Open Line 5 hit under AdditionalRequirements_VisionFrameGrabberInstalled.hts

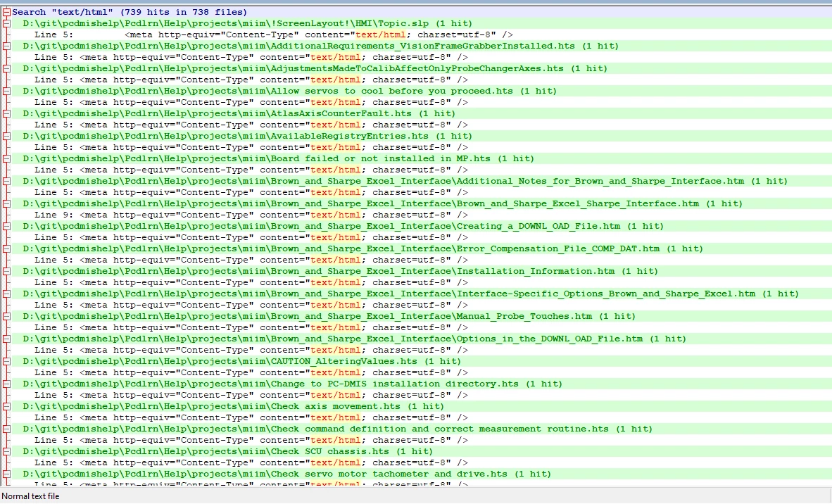tap(251, 57)
